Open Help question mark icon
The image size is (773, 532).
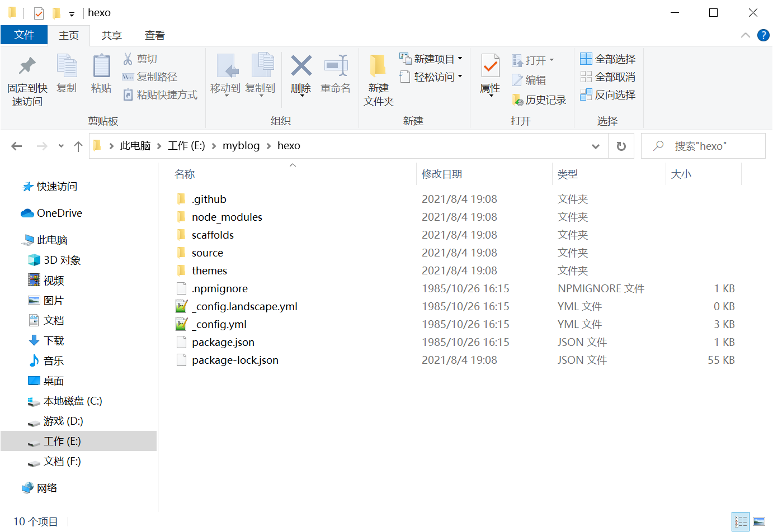tap(763, 35)
